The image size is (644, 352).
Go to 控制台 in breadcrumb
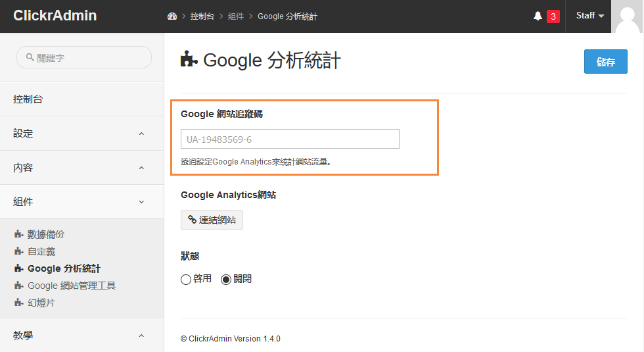pyautogui.click(x=202, y=16)
